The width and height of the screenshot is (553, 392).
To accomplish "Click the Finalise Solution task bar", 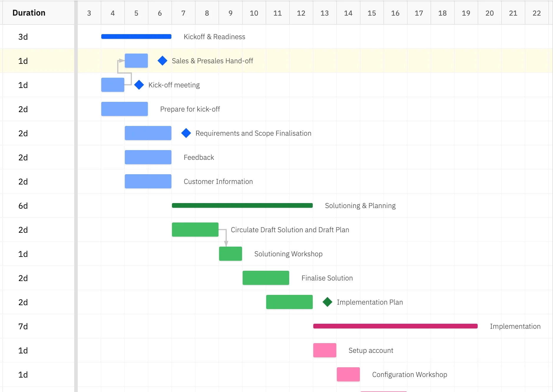I will pos(266,278).
